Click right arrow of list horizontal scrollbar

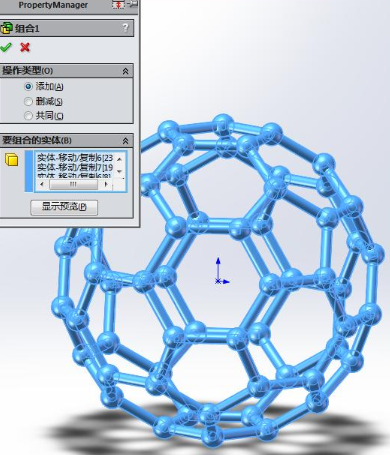(x=106, y=184)
